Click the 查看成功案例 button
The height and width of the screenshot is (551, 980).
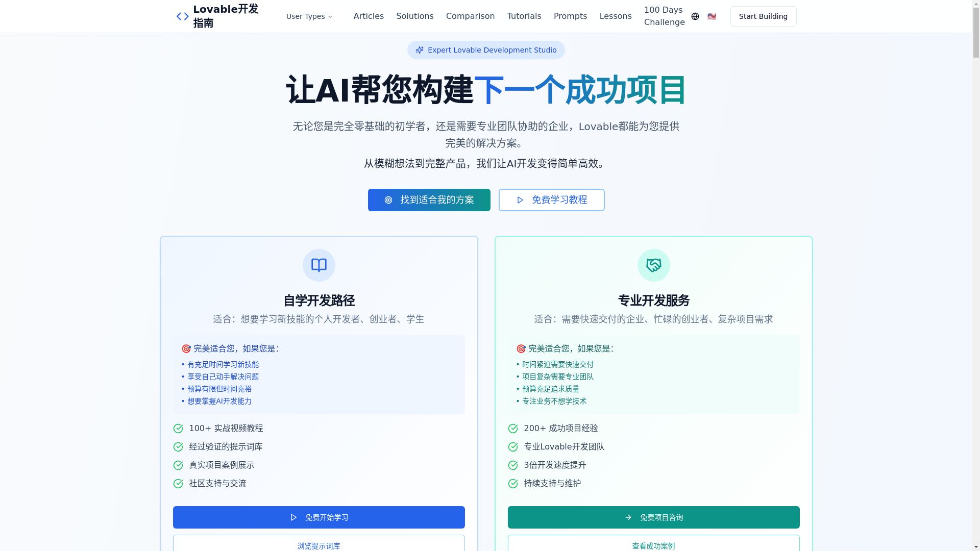click(654, 543)
